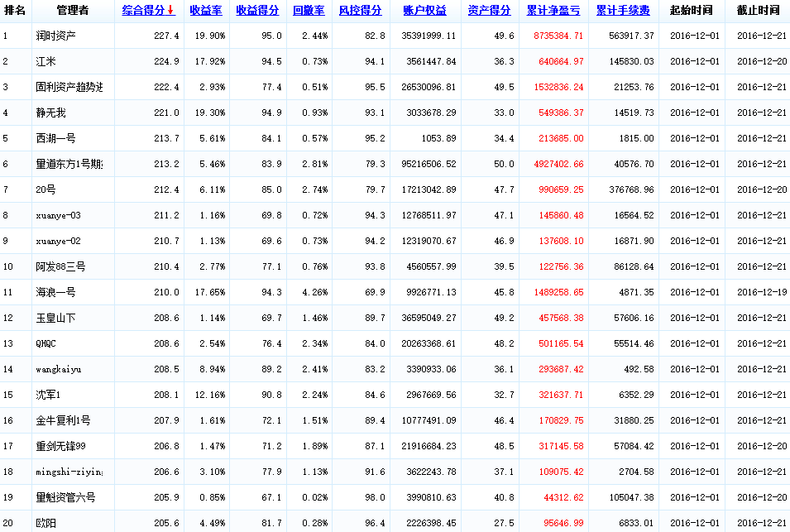Click net profit value 1489258.65
The width and height of the screenshot is (790, 532).
(558, 292)
